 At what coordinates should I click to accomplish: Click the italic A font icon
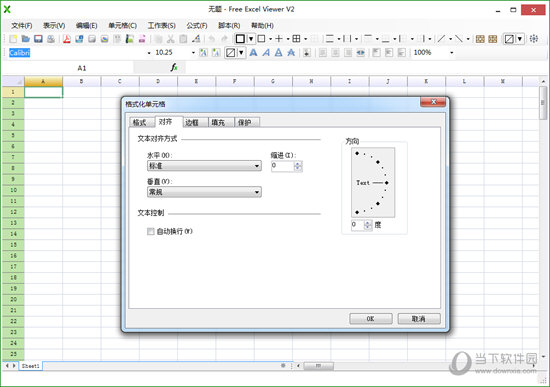pos(266,53)
